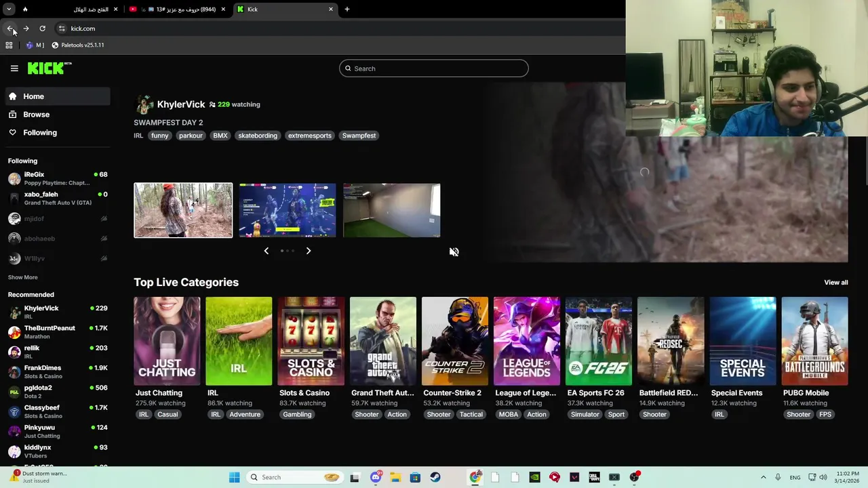Open FrankDimes recommended channel
Viewport: 868px width, 488px height.
[58, 371]
